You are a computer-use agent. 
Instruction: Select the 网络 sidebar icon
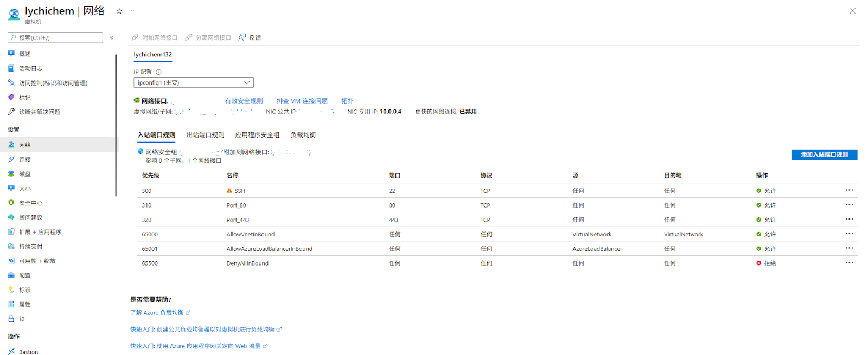[x=11, y=145]
